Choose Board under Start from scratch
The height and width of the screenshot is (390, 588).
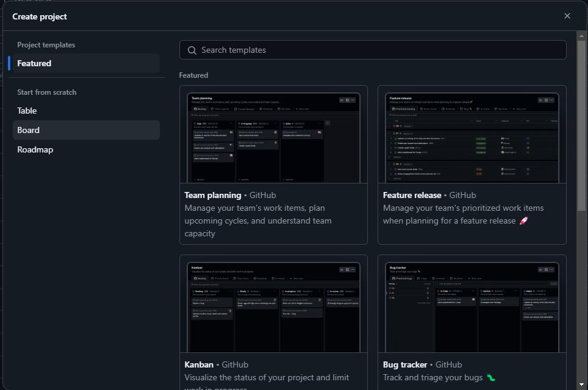point(86,130)
